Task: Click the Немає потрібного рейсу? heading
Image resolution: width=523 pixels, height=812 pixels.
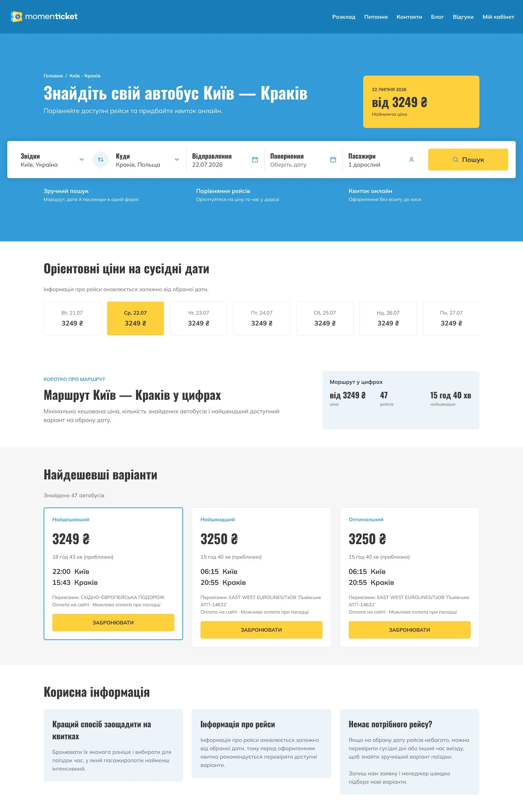Action: click(390, 724)
